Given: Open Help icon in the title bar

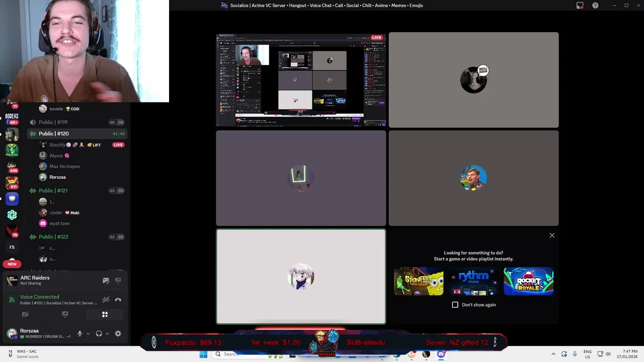Looking at the screenshot, I should tap(595, 6).
